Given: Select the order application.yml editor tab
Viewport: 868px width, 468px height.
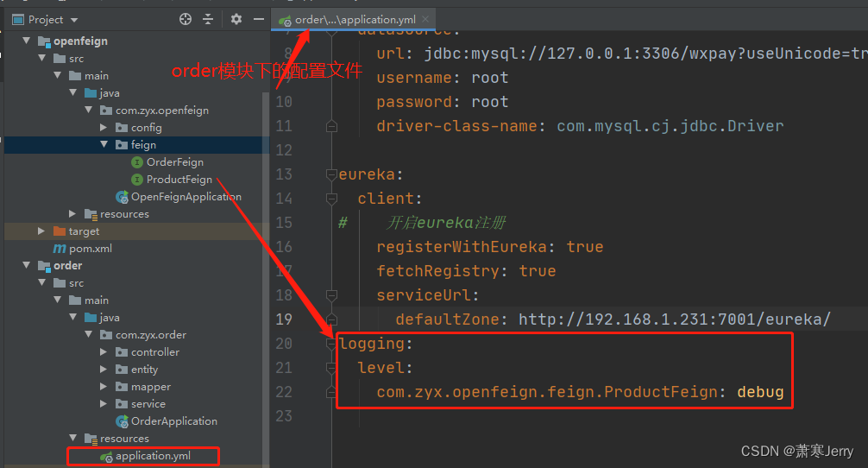Looking at the screenshot, I should tap(355, 19).
